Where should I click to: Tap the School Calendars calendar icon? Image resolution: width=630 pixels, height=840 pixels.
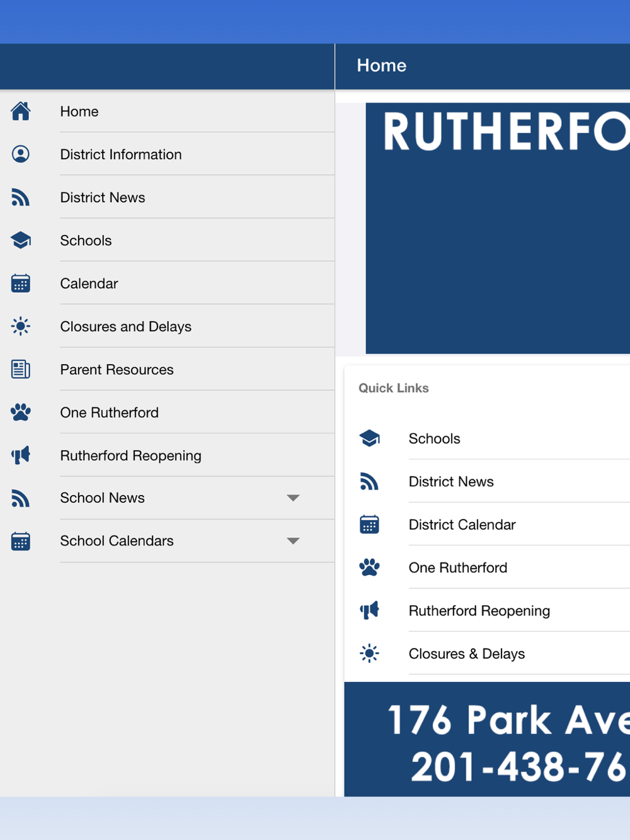pos(21,542)
